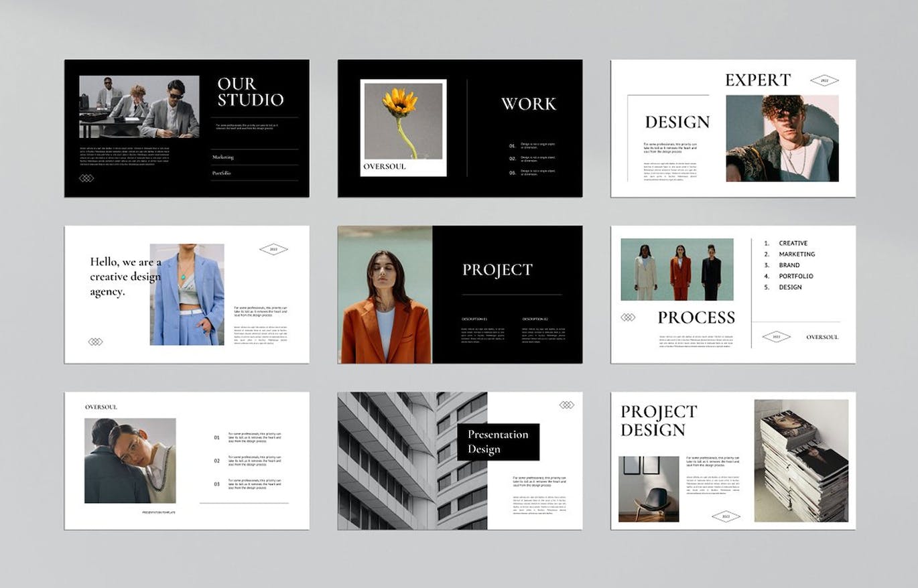The image size is (918, 588).
Task: Click the diamond badge on the creative agency slide
Action: (273, 249)
